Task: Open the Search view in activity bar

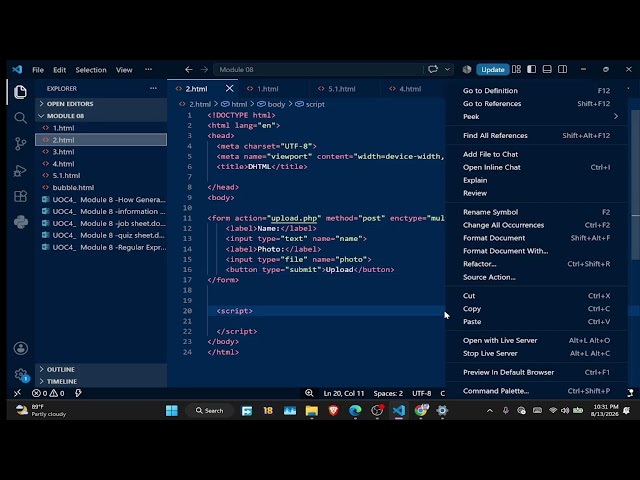Action: [20, 118]
